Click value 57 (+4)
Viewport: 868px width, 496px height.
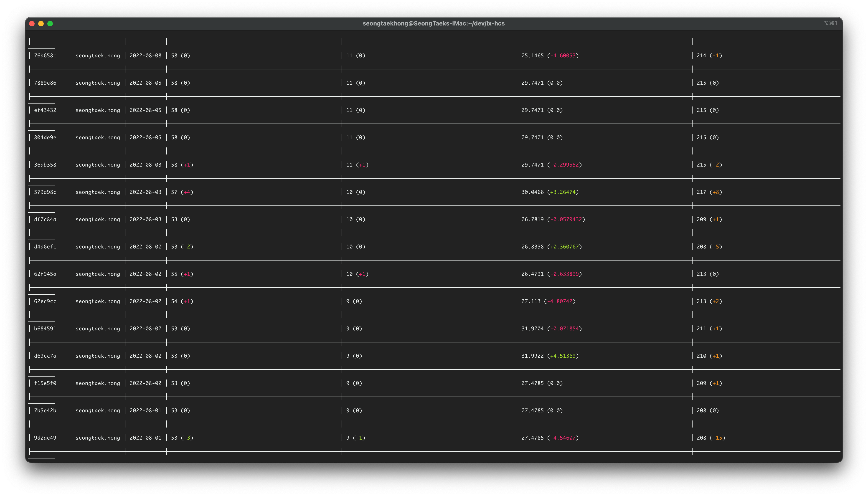pyautogui.click(x=182, y=192)
